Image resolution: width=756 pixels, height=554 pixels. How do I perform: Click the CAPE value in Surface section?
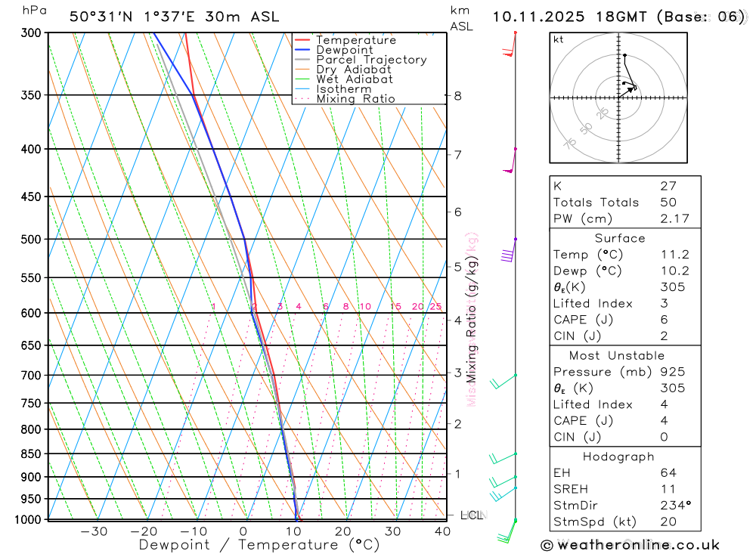(x=665, y=320)
